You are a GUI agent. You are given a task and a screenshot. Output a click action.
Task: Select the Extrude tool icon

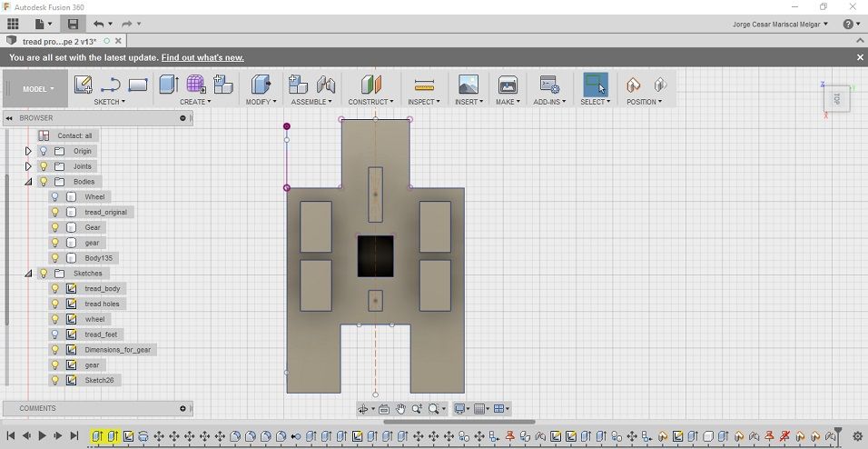point(168,85)
